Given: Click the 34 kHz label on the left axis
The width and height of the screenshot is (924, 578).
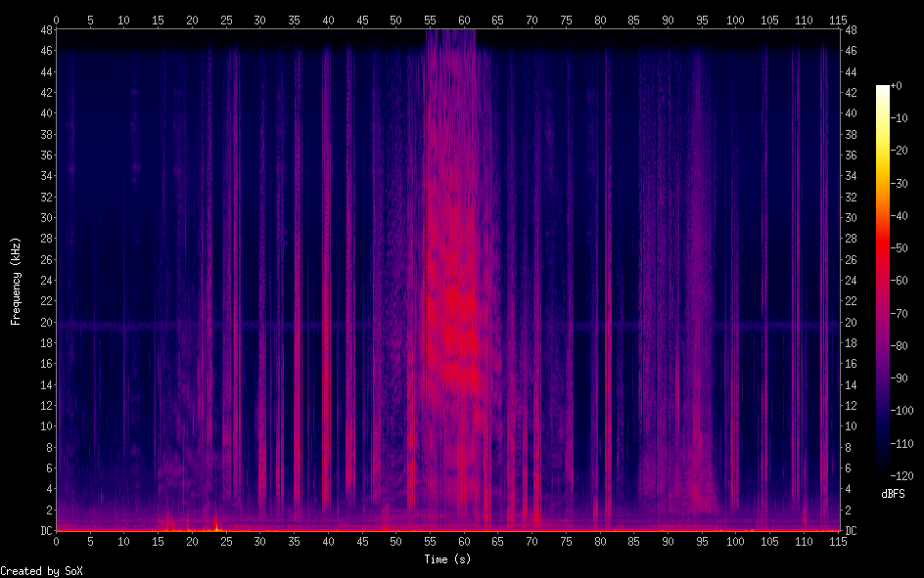Looking at the screenshot, I should point(47,176).
